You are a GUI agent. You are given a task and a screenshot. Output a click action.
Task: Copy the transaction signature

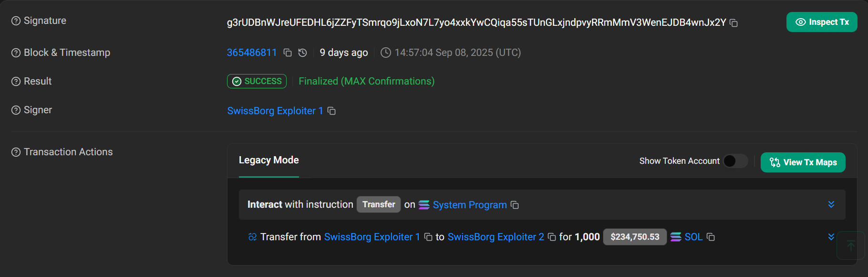point(734,23)
